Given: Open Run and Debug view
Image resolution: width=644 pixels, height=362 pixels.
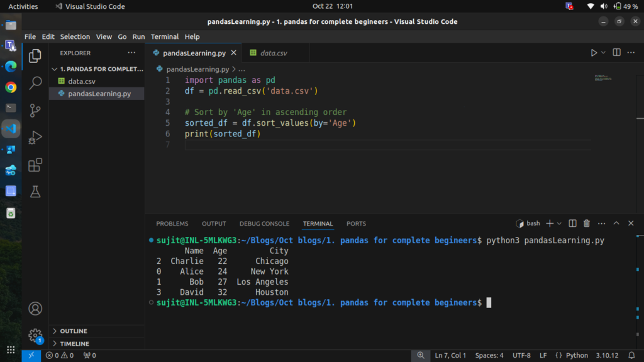Looking at the screenshot, I should point(35,137).
